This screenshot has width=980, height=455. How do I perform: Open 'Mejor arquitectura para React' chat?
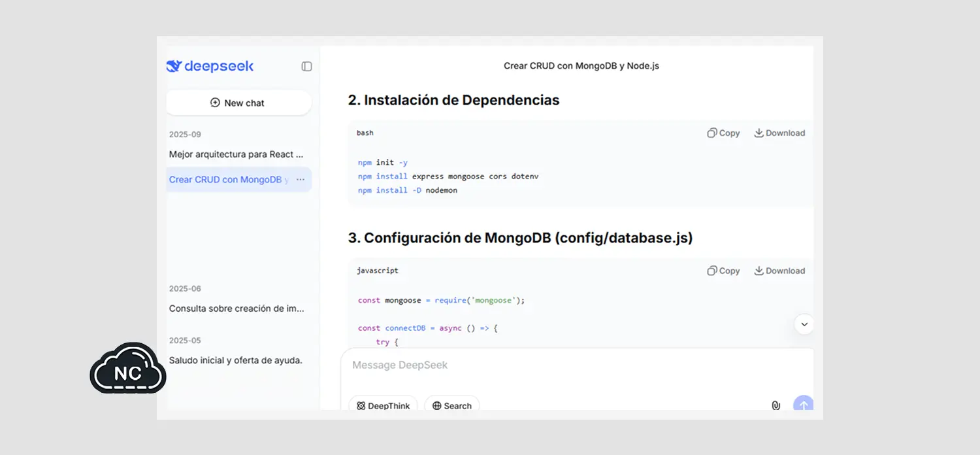(236, 154)
